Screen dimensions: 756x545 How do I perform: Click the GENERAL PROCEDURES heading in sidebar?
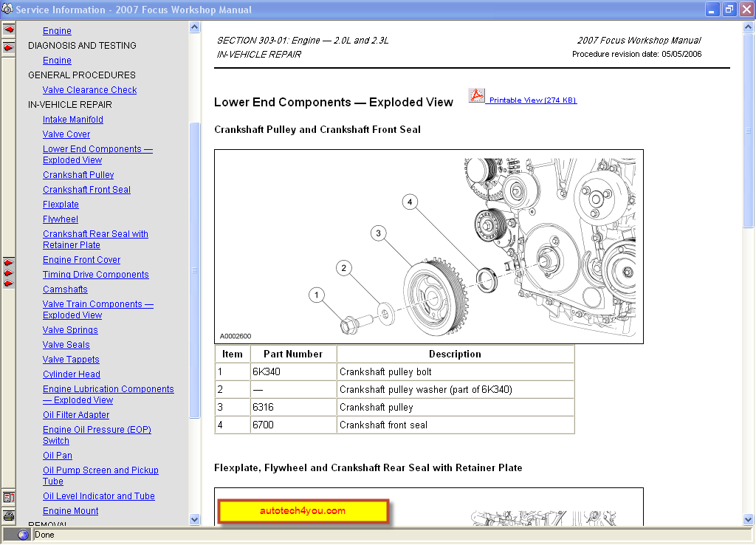click(82, 75)
